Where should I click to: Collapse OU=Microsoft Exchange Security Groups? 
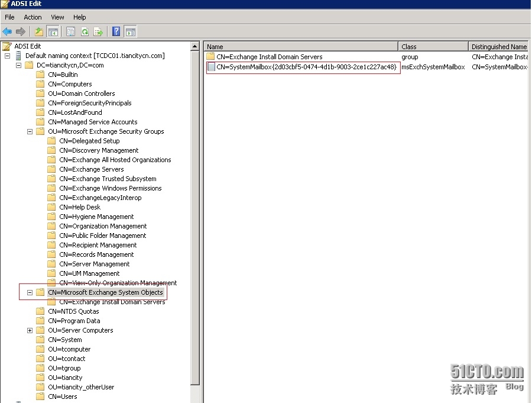click(30, 131)
